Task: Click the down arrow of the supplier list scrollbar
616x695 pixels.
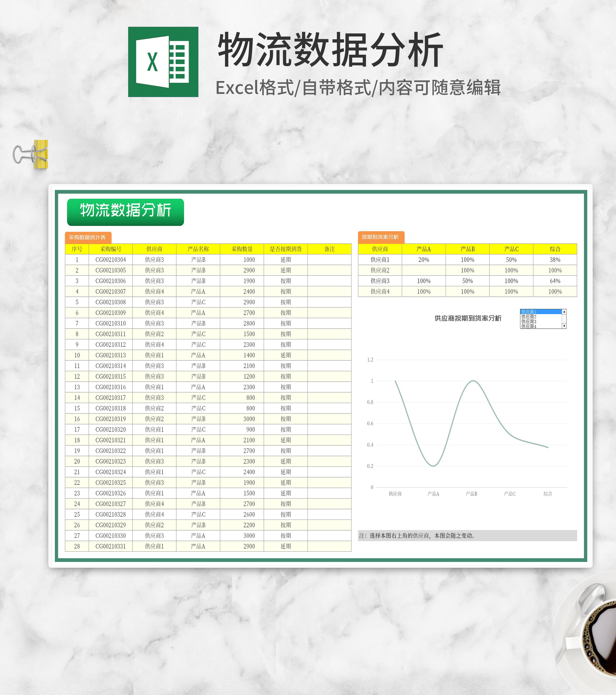Action: (564, 326)
